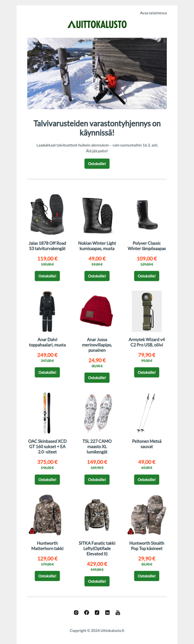Open the Facebook social icon

[x=87, y=613]
